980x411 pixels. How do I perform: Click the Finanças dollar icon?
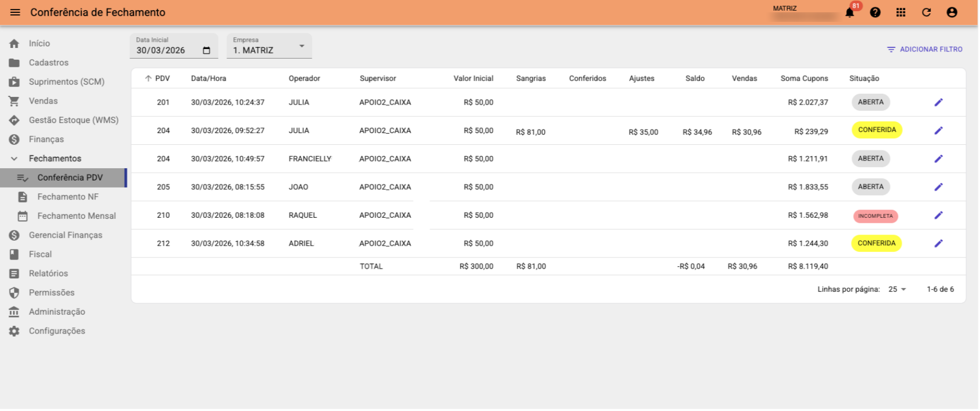click(x=14, y=139)
